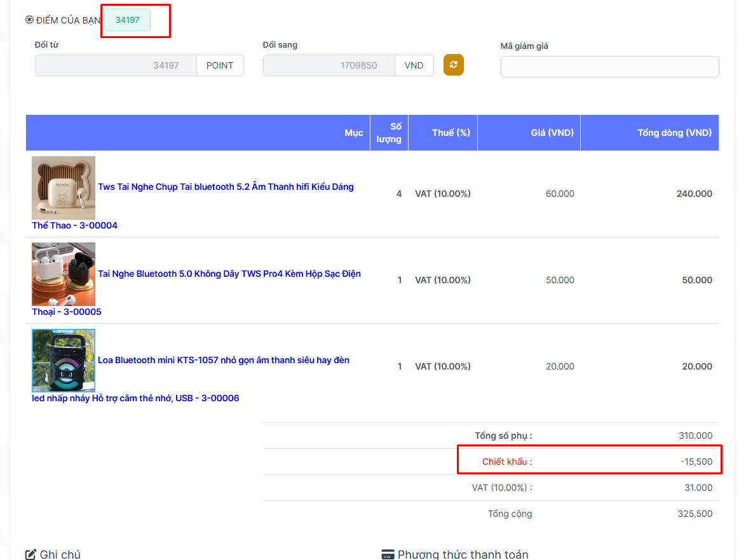This screenshot has height=560, width=739.
Task: Click into the Mã giảm giá input
Action: point(609,67)
